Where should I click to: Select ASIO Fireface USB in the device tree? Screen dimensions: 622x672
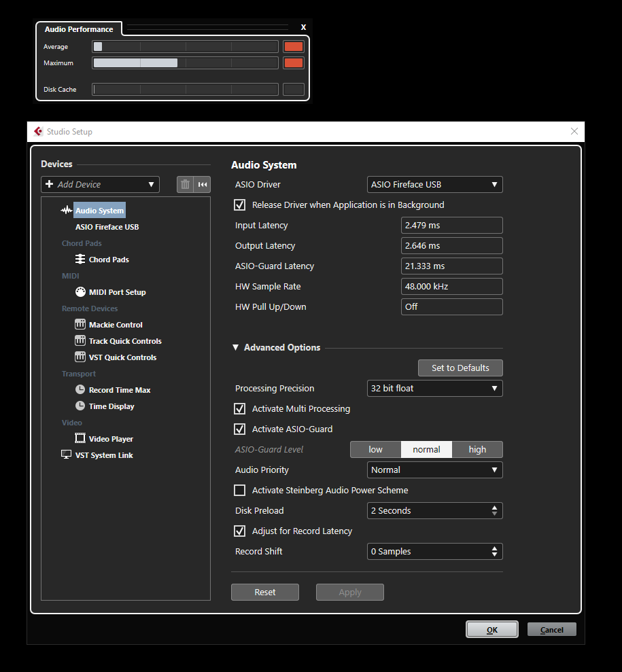(x=107, y=227)
